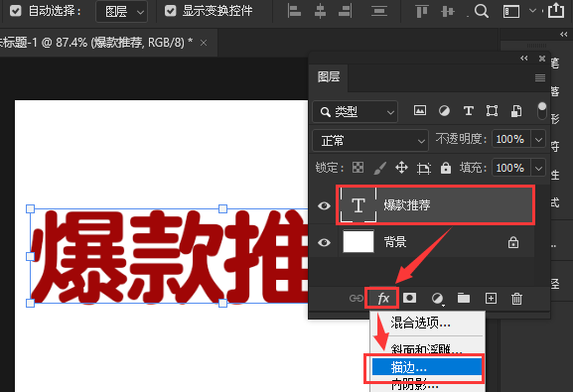Open fx layer style button
The height and width of the screenshot is (392, 573).
(x=382, y=299)
